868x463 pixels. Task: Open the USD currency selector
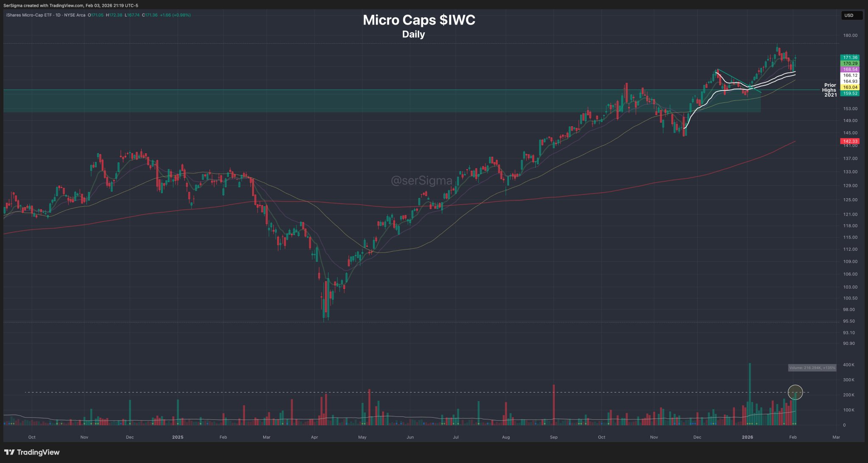(851, 15)
